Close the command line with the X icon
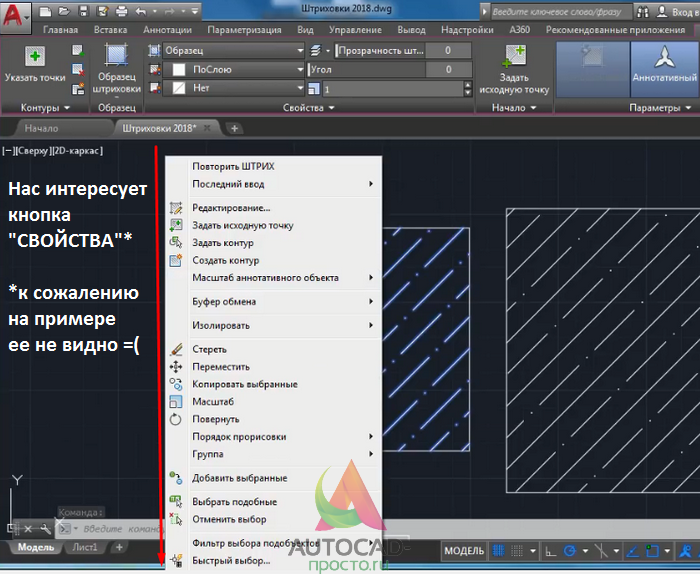The height and width of the screenshot is (574, 700). click(x=28, y=529)
